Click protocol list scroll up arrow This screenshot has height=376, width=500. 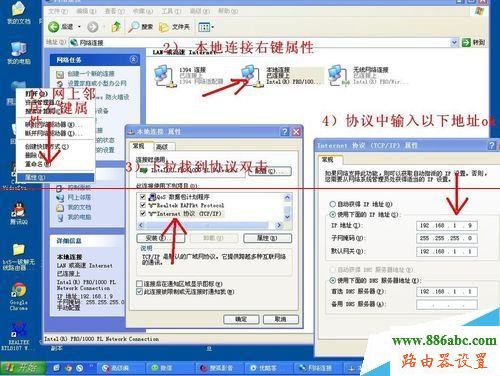pyautogui.click(x=287, y=197)
